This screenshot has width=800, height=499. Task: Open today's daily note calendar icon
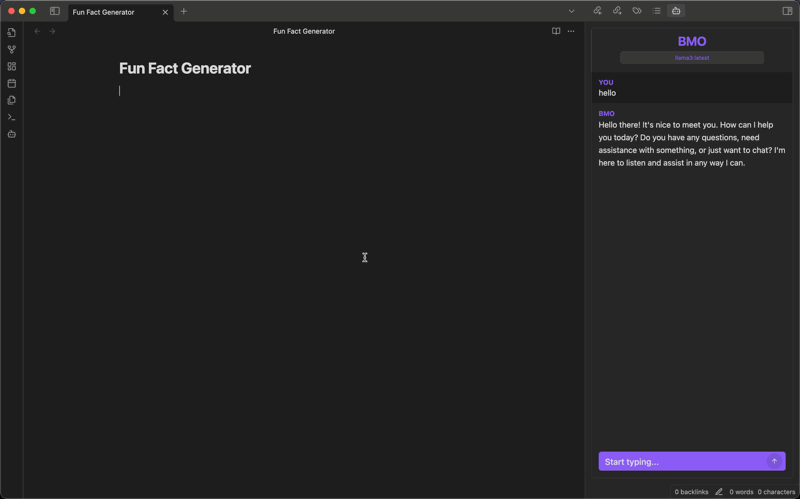tap(12, 83)
